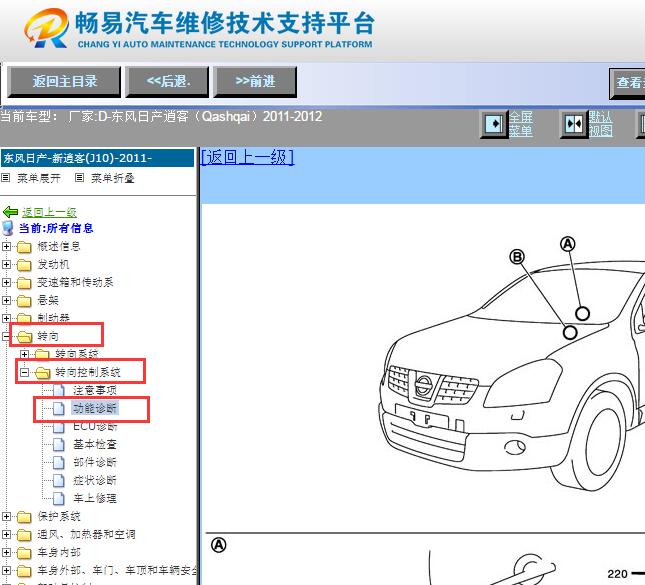Click the 默认视图 default view icon
Screen dimensions: 645x585
(x=574, y=124)
